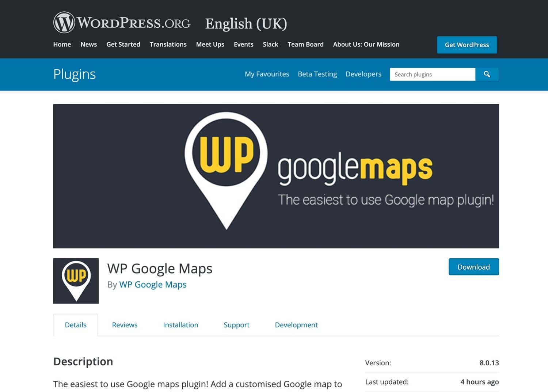Click the search magnifying glass button
The width and height of the screenshot is (548, 392).
pyautogui.click(x=487, y=74)
